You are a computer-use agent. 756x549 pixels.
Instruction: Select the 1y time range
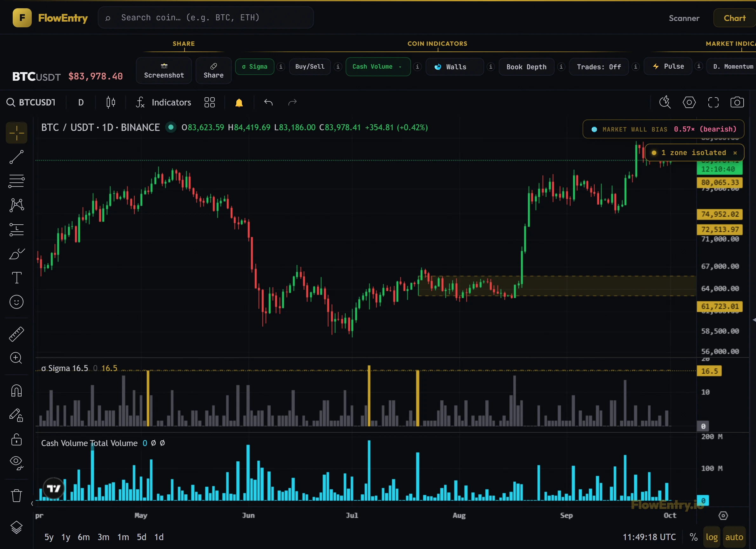point(66,537)
